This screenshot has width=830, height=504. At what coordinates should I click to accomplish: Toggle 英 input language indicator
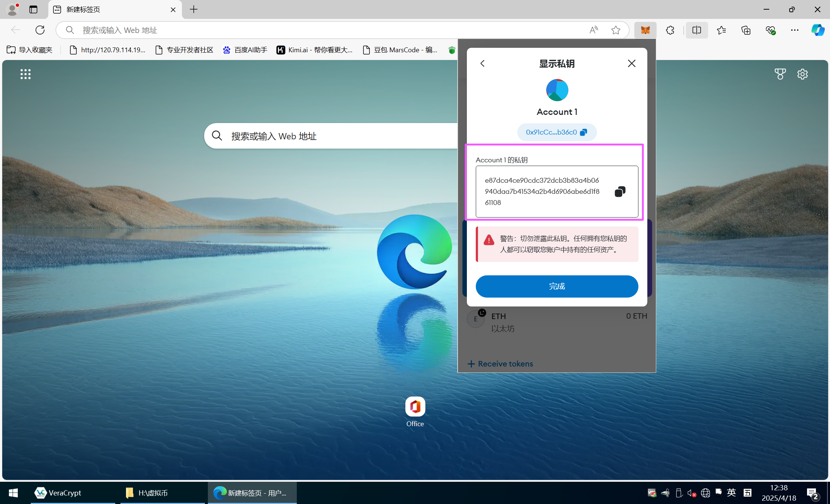click(731, 493)
